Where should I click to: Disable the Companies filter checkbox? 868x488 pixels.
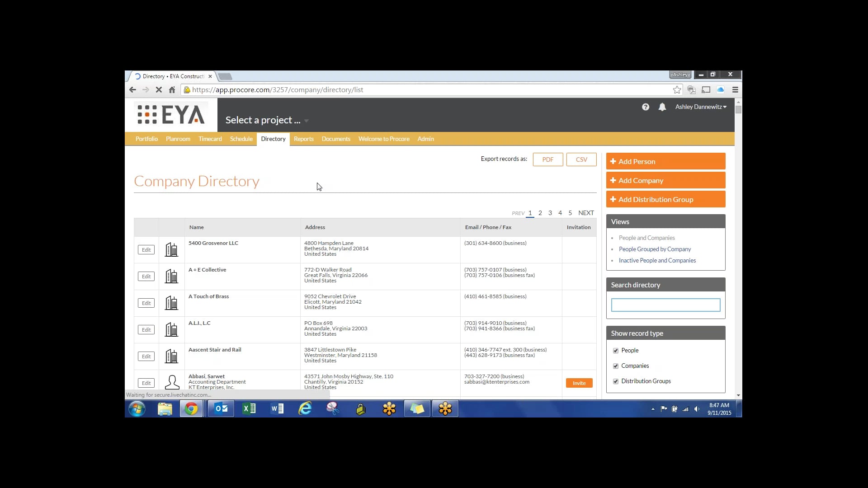[615, 366]
